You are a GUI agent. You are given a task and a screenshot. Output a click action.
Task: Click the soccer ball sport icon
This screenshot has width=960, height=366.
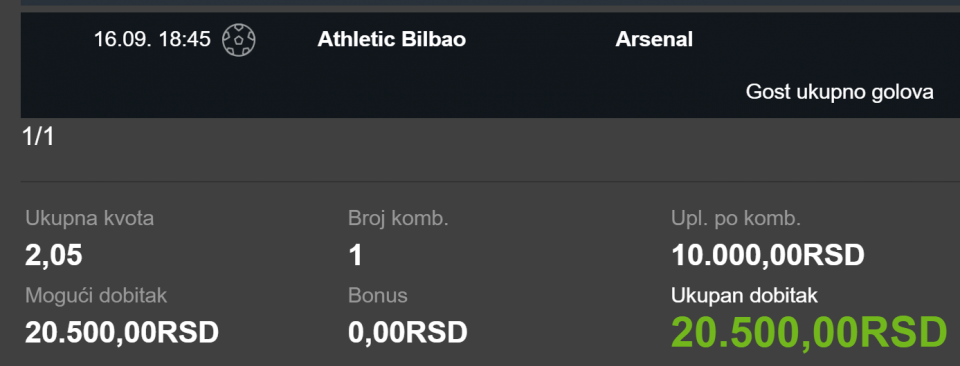click(239, 40)
